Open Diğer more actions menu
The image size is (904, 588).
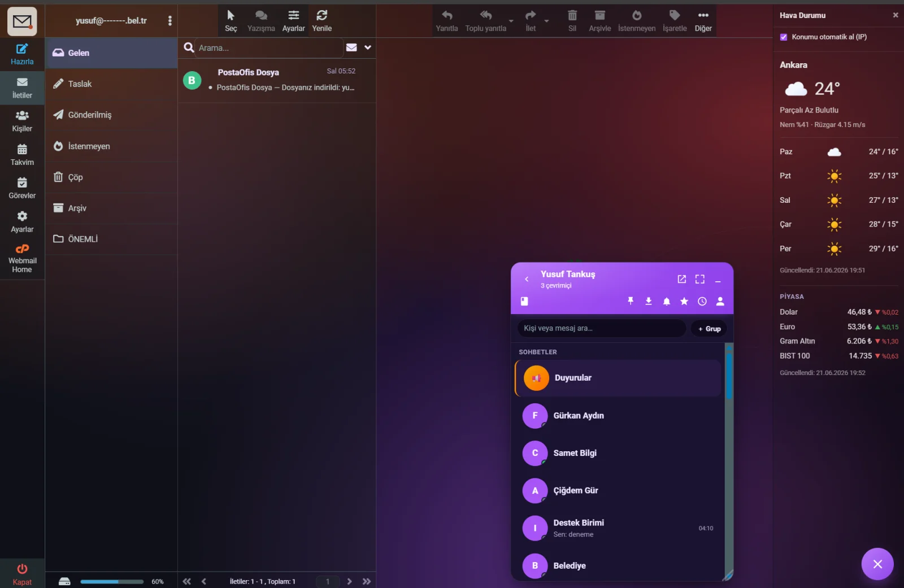[x=703, y=20]
